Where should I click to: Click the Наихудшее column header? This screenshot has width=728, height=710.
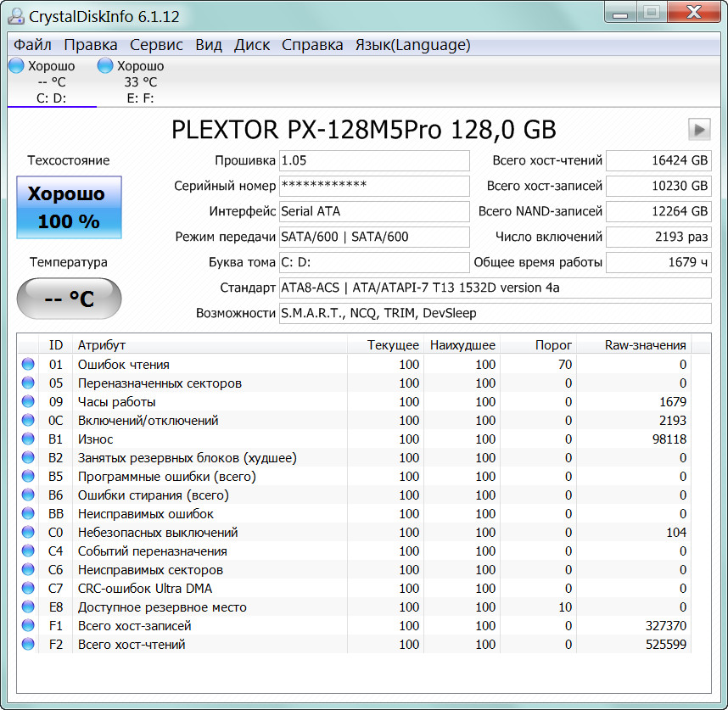click(x=462, y=345)
